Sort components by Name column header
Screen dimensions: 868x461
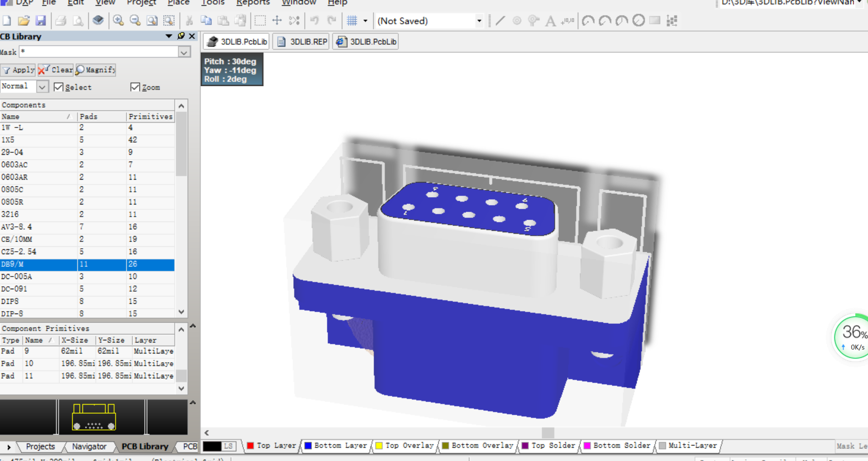point(38,116)
